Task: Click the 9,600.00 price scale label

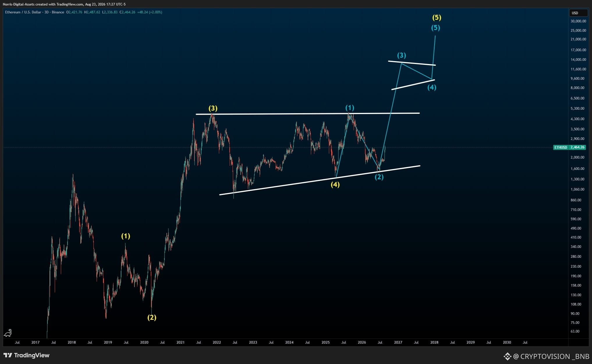Action: [x=578, y=79]
